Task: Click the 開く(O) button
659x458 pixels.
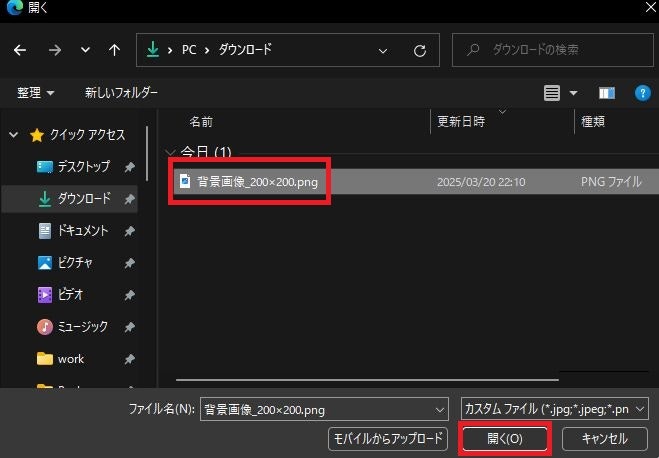Action: 505,439
